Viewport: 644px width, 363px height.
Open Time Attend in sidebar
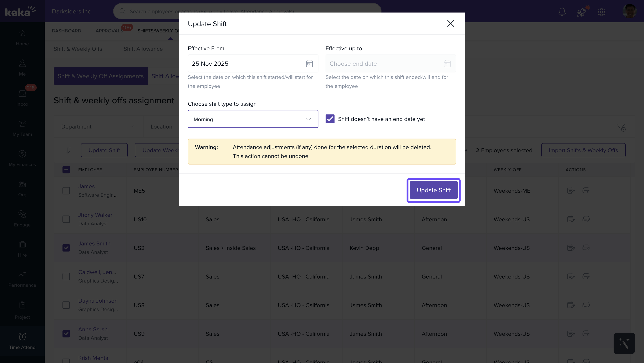pos(22,341)
